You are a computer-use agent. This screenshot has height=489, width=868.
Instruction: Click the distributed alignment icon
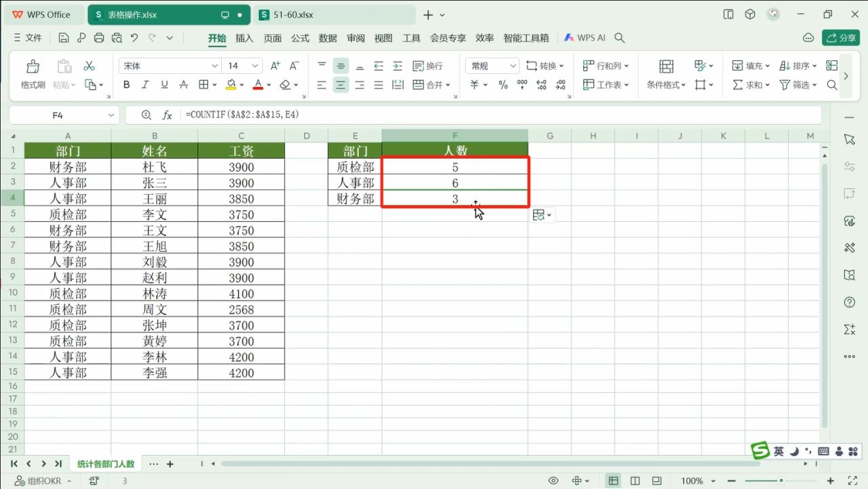coord(398,85)
